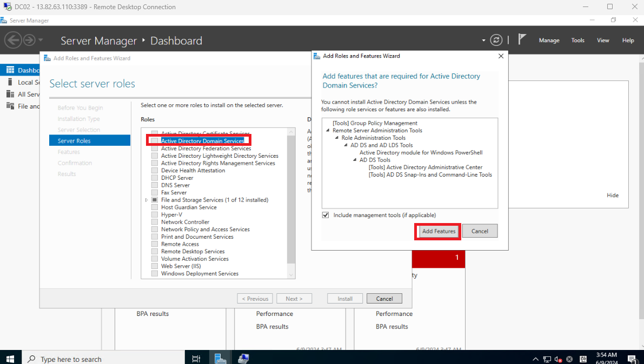Click Add Features button
This screenshot has height=364, width=644.
(x=439, y=231)
